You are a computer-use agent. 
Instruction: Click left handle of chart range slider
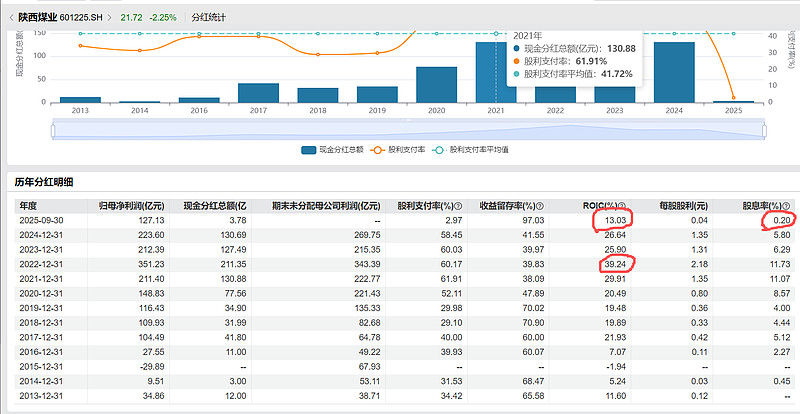[x=51, y=130]
